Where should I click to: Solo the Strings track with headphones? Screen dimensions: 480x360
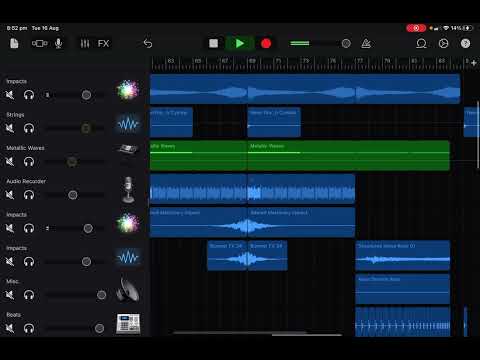tap(29, 128)
